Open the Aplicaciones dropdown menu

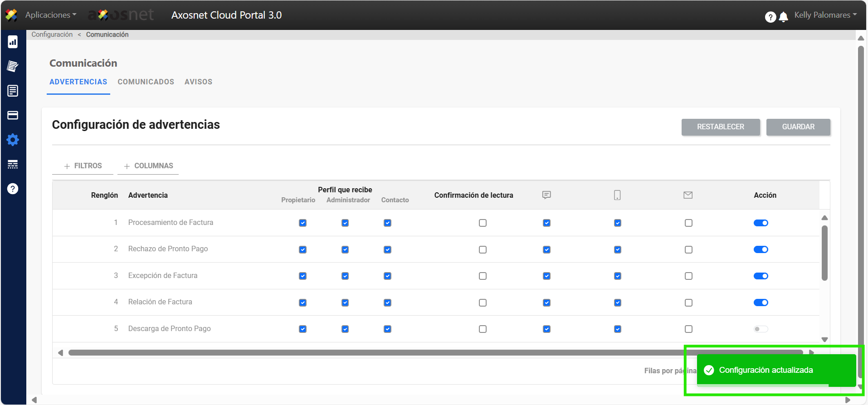coord(50,15)
